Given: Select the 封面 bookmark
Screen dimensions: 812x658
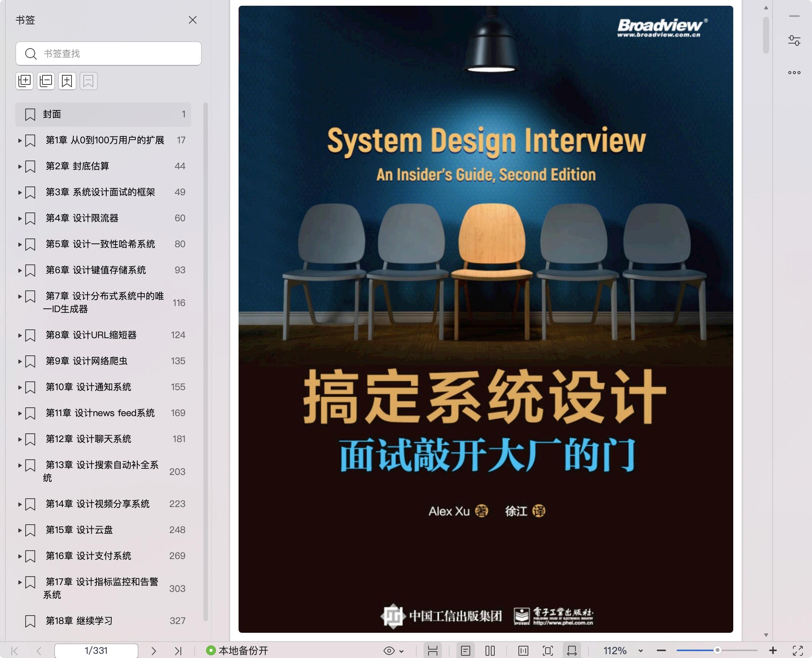Looking at the screenshot, I should click(103, 114).
